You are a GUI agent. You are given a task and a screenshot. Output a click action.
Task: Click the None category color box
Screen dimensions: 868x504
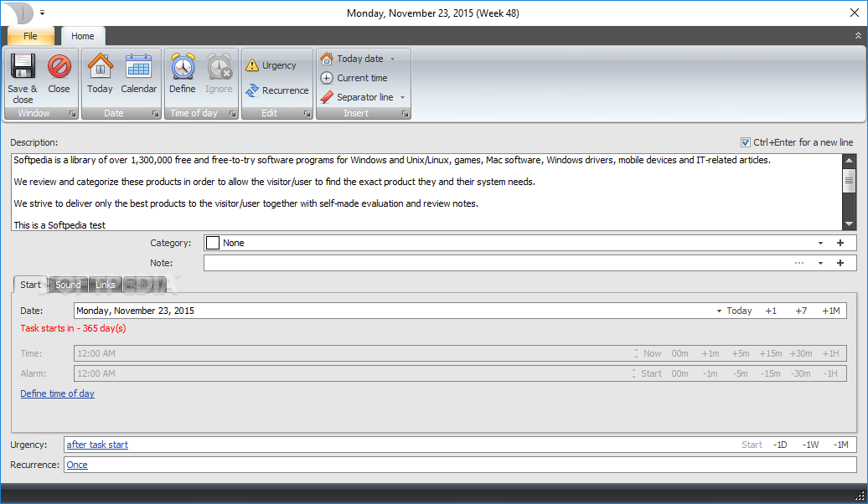pos(213,243)
